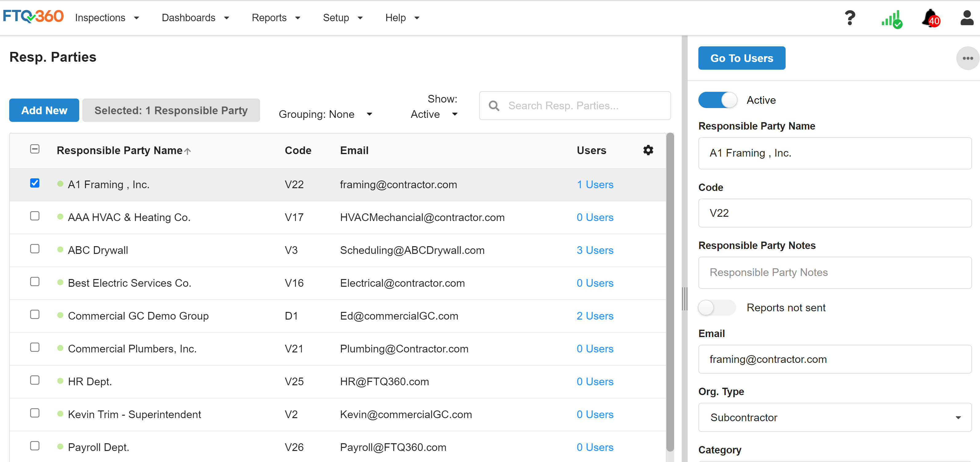Click the sort arrow beside Responsible Party Name

[x=188, y=151]
